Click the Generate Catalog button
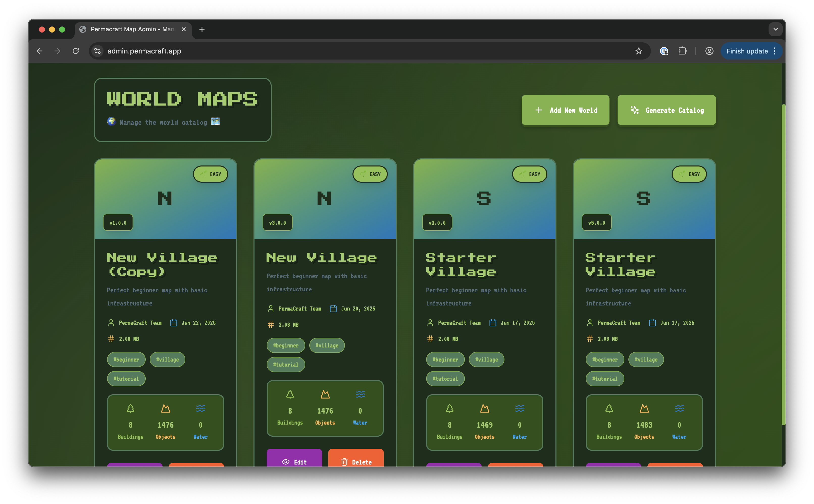Viewport: 814px width, 504px height. click(x=666, y=110)
